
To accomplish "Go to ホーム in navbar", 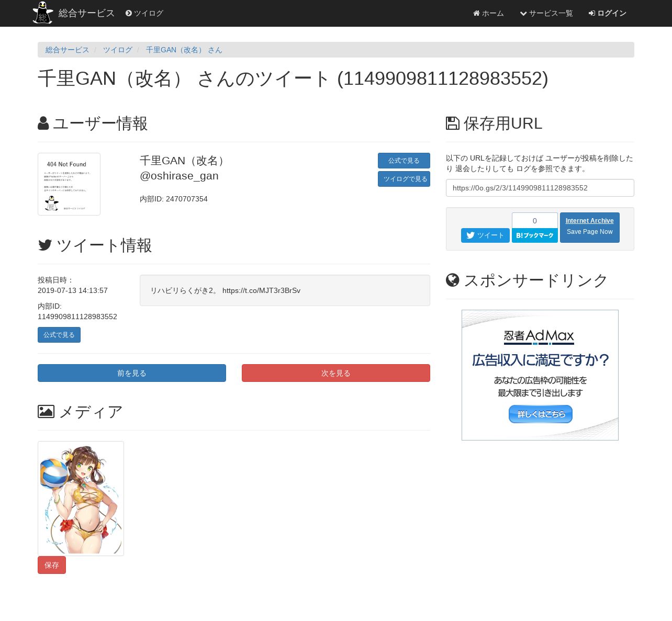I will [x=488, y=13].
